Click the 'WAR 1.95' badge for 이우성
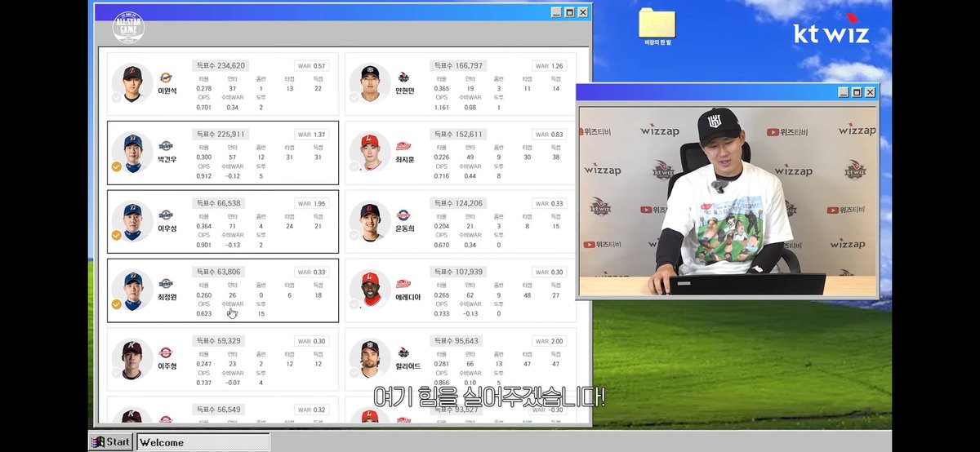Viewport: 980px width, 452px height. [311, 203]
